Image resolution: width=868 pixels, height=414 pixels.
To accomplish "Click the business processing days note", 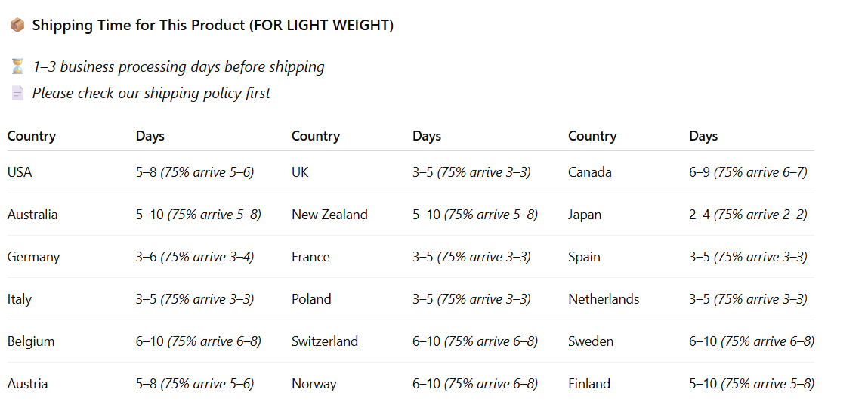I will click(x=178, y=66).
